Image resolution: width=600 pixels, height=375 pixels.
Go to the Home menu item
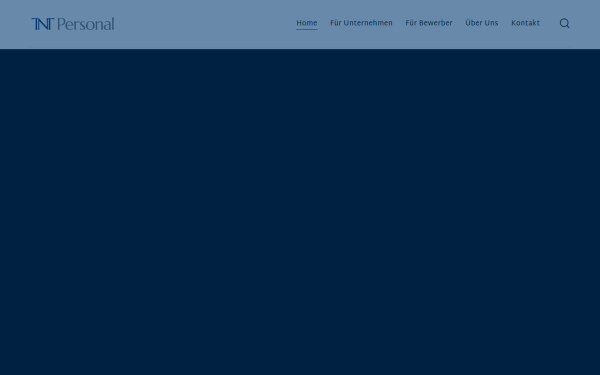pos(307,23)
